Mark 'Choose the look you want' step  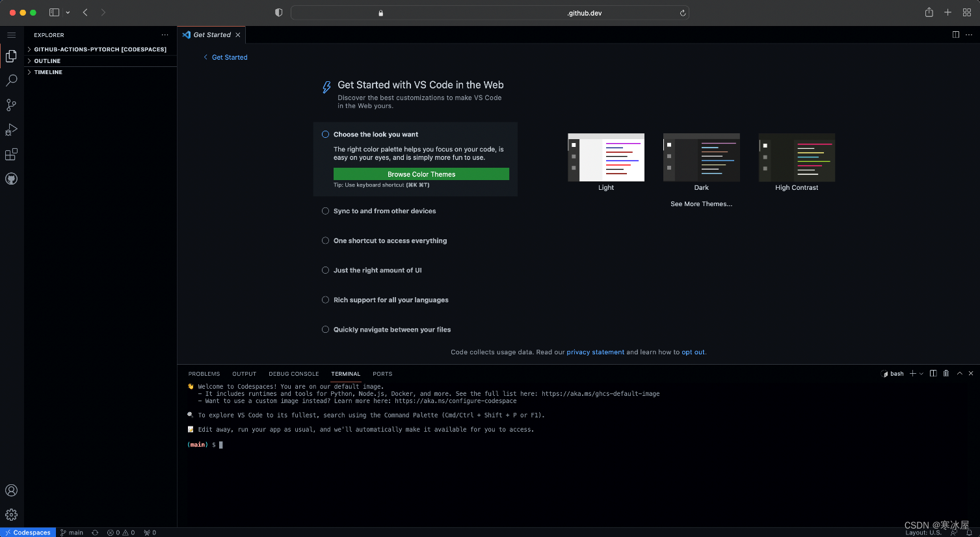pyautogui.click(x=325, y=135)
